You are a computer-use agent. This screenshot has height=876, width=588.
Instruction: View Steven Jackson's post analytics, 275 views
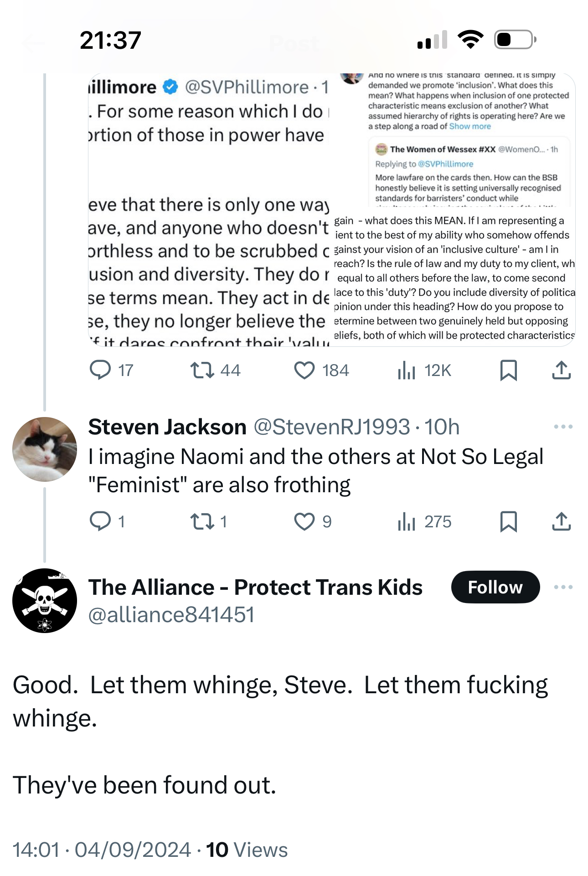407,521
